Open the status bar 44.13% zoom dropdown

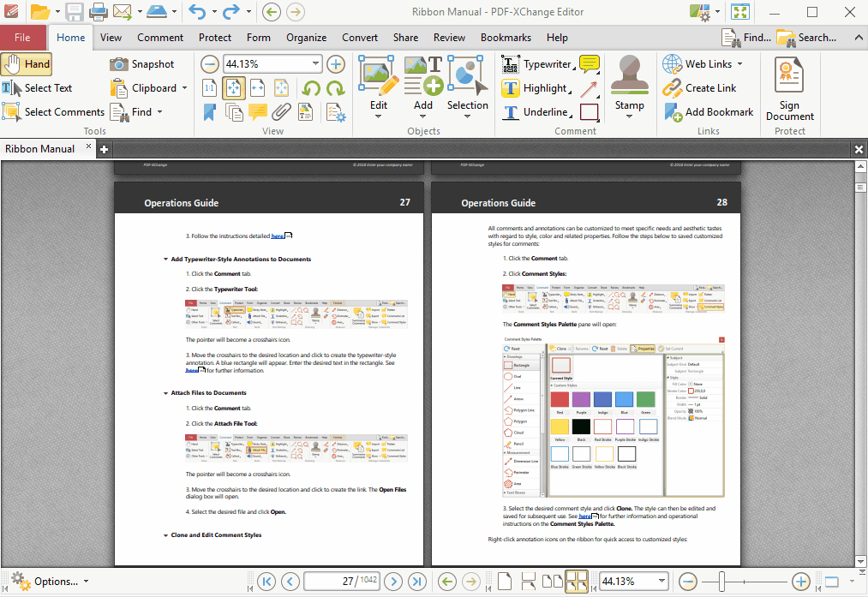point(661,581)
